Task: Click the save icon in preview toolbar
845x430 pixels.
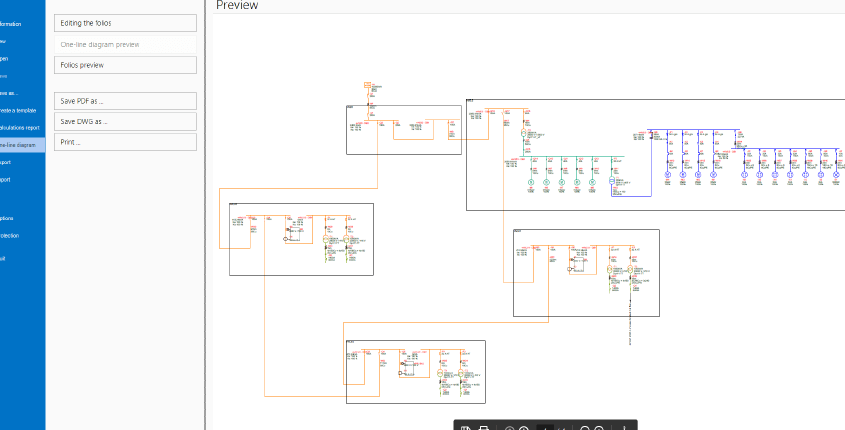Action: [467, 428]
